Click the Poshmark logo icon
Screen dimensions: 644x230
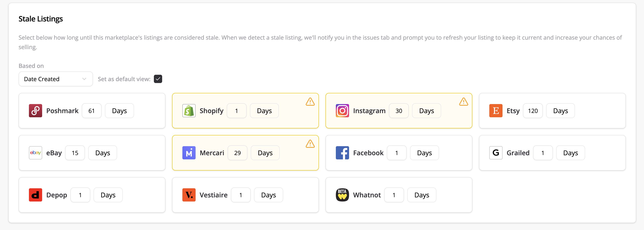[35, 111]
